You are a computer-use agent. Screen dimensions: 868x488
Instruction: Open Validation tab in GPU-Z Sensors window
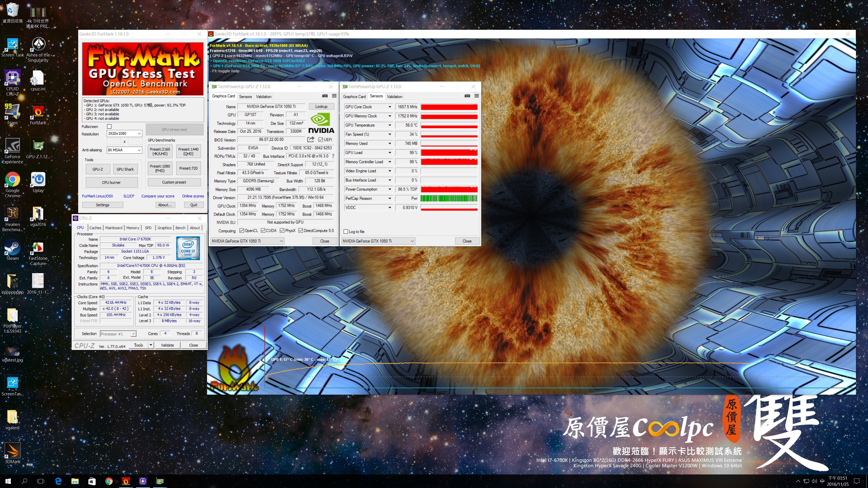(x=395, y=97)
